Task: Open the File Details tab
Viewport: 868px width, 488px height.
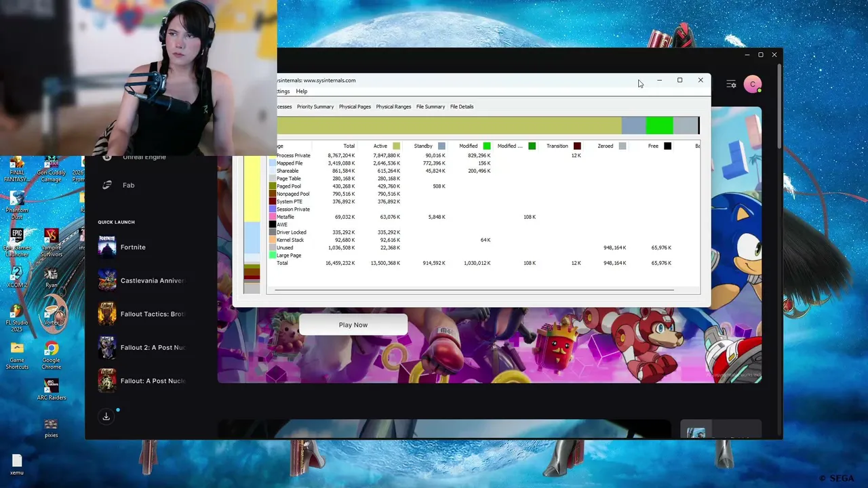Action: 462,106
